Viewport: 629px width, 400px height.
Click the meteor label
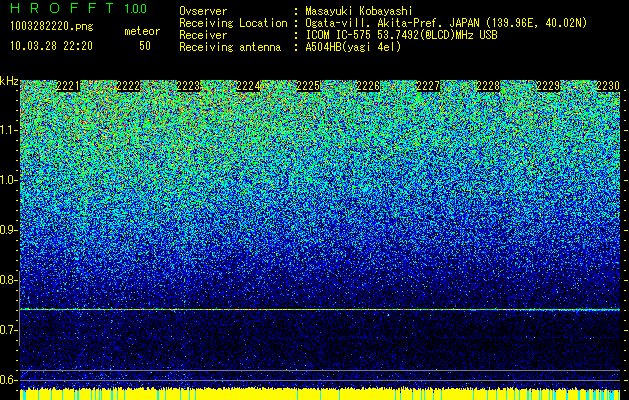point(142,31)
